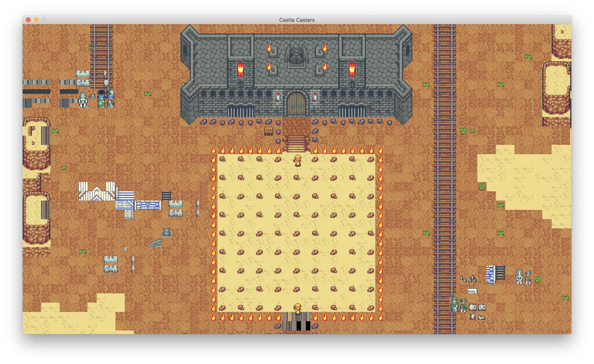This screenshot has width=594, height=364.
Task: Click the dark-haired vine-covered figure near left track
Action: (x=101, y=99)
